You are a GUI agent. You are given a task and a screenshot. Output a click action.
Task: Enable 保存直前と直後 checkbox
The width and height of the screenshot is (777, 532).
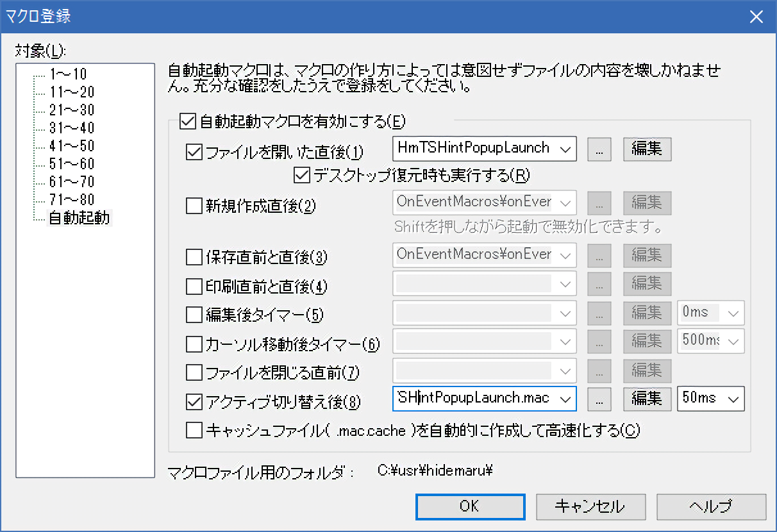coord(193,258)
